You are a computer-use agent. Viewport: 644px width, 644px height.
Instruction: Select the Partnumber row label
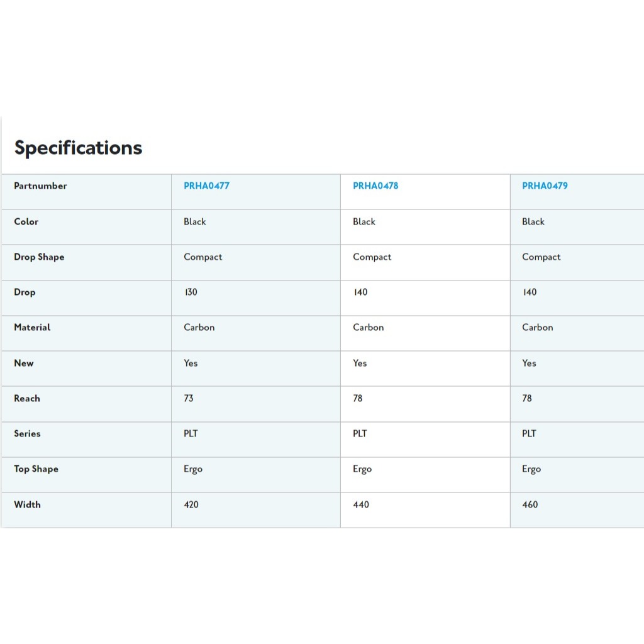pyautogui.click(x=40, y=186)
